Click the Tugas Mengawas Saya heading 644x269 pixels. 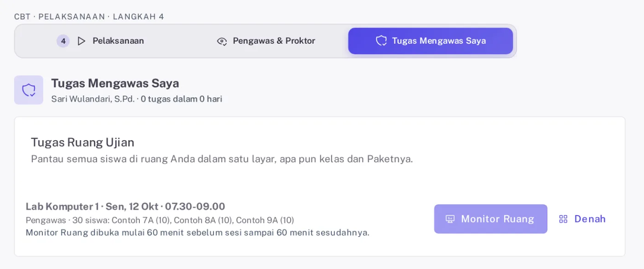click(115, 83)
